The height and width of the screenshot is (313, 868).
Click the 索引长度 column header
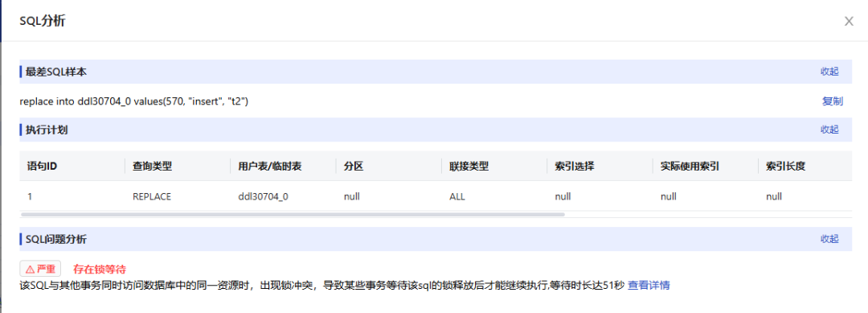pyautogui.click(x=786, y=166)
